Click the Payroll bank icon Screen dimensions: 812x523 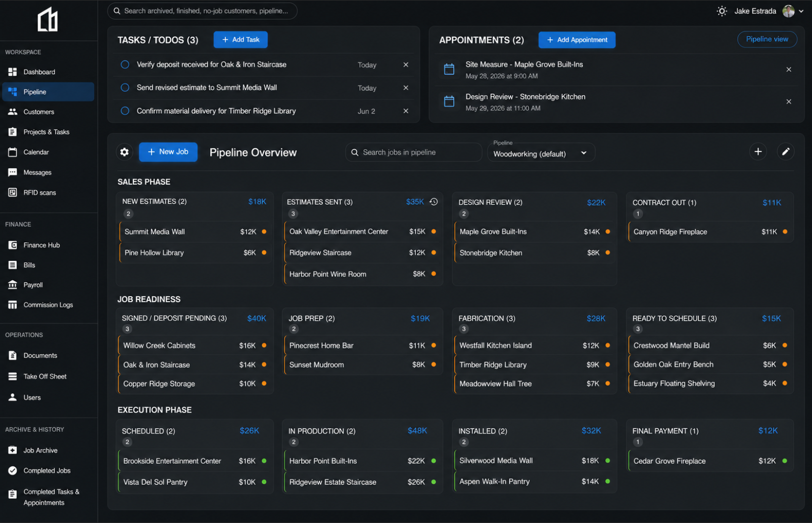(13, 285)
